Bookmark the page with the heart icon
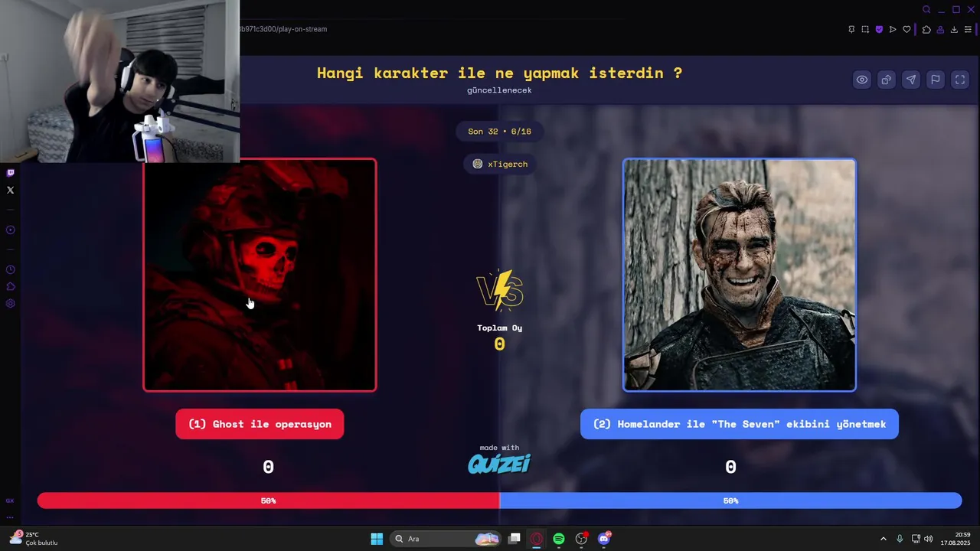The image size is (980, 551). [906, 29]
